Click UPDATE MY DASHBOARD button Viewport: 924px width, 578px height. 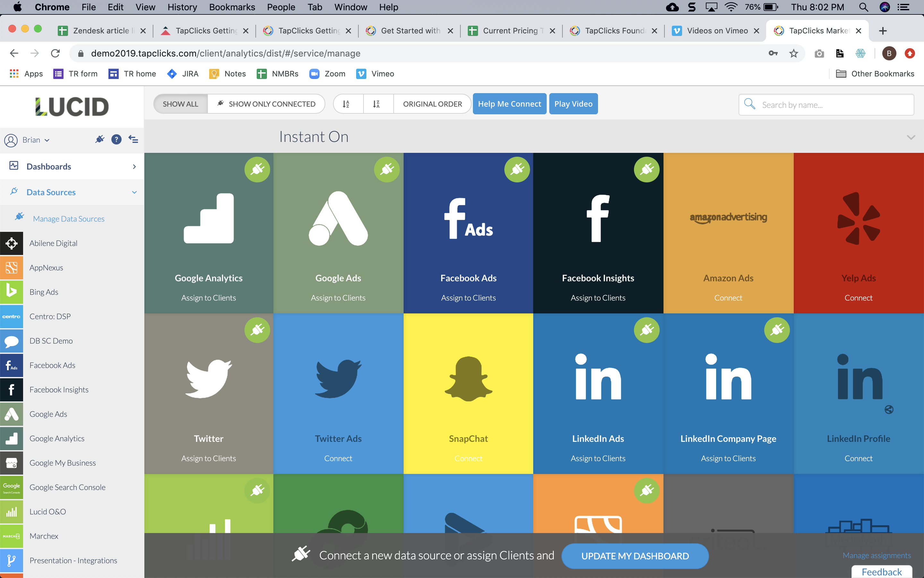tap(635, 556)
